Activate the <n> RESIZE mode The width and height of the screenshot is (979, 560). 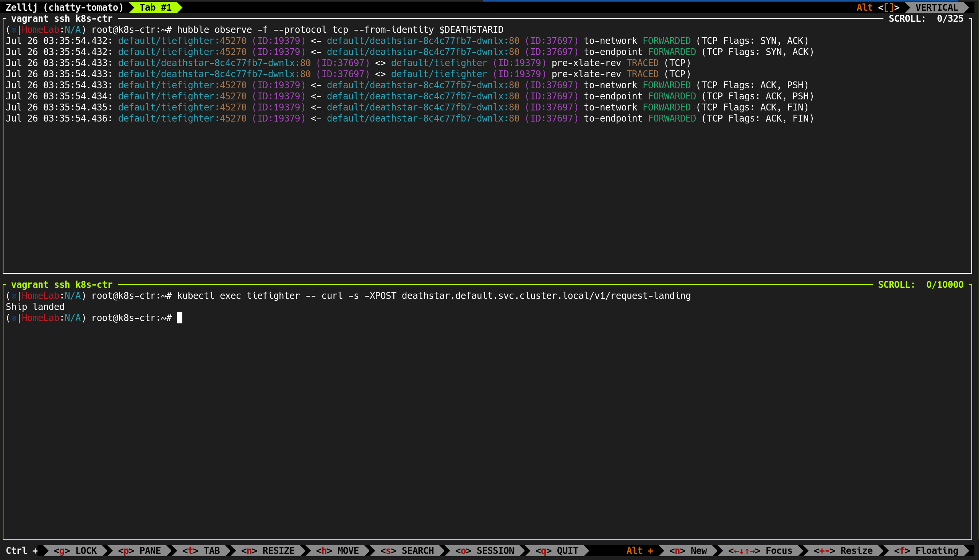268,550
